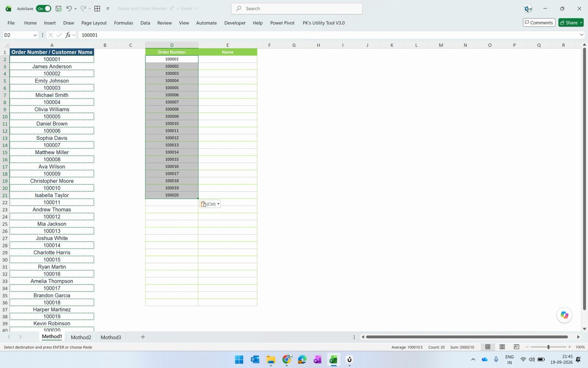Image resolution: width=588 pixels, height=368 pixels.
Task: Click the Copilot floating icon
Action: 564,315
